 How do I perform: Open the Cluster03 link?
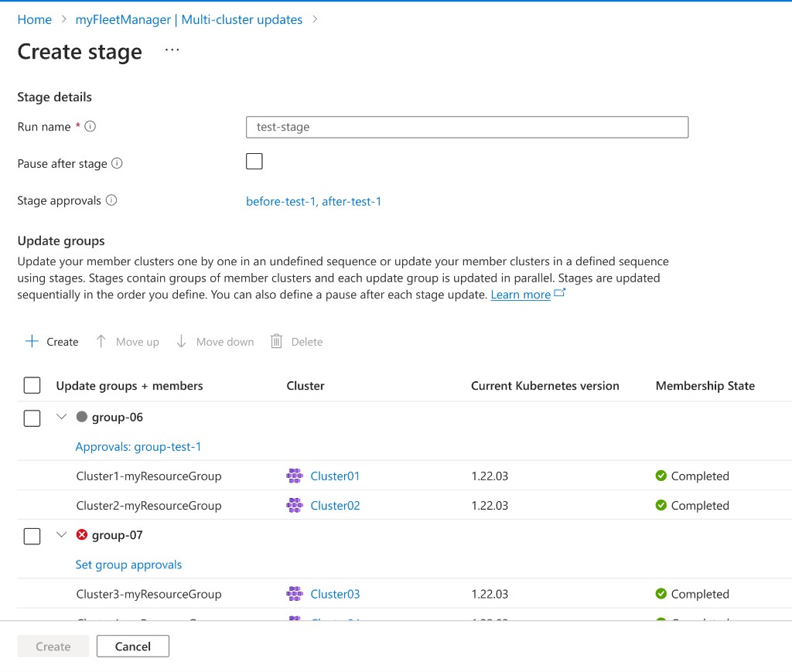[335, 594]
